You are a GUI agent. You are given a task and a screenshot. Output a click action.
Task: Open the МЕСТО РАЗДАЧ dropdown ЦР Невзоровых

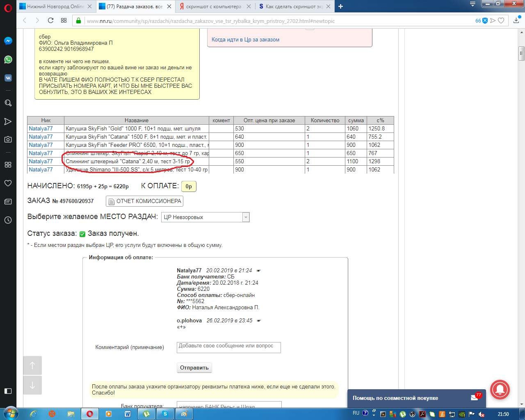tap(205, 217)
